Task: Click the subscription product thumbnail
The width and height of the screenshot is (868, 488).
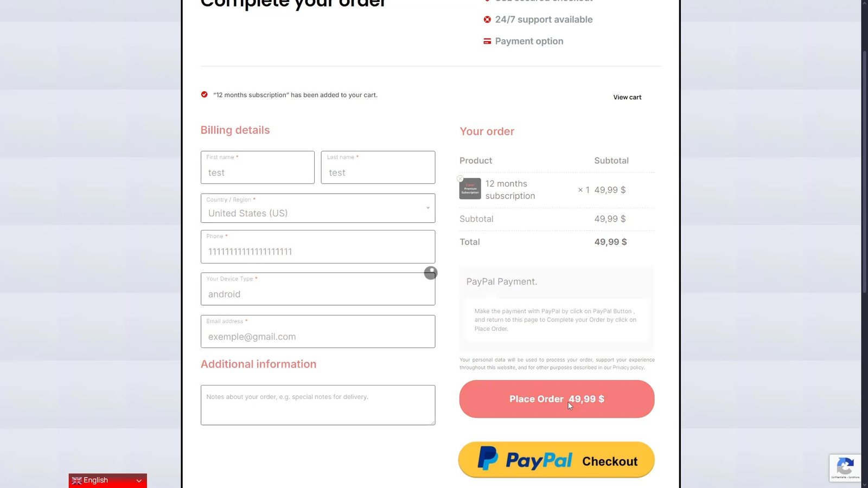Action: 470,189
